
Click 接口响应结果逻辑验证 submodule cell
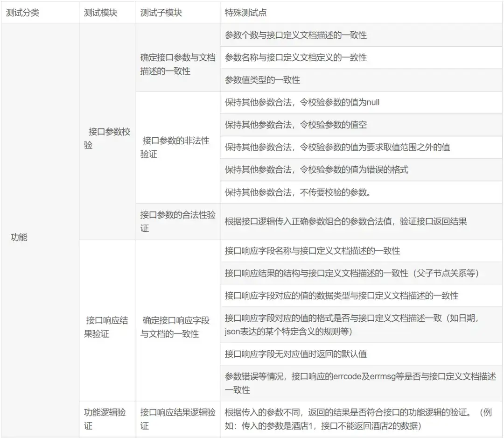click(x=178, y=419)
